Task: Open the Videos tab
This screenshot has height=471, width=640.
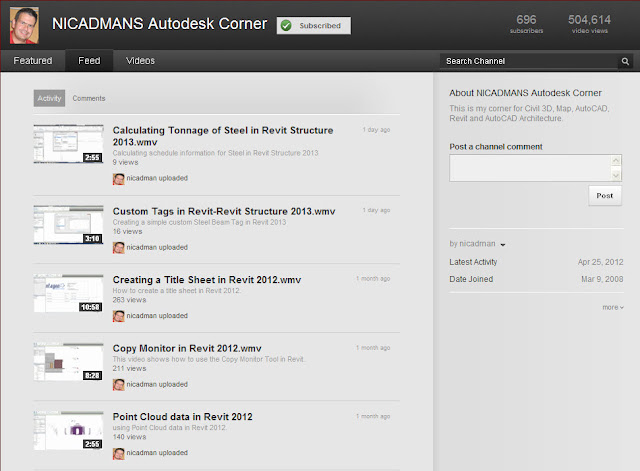Action: (x=140, y=61)
